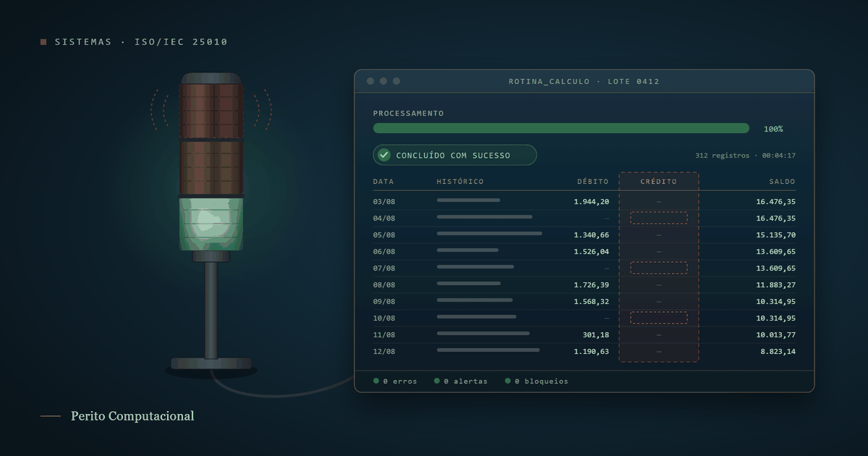Select the highlighted "CRÉDITO" column header
The image size is (868, 456).
(659, 182)
